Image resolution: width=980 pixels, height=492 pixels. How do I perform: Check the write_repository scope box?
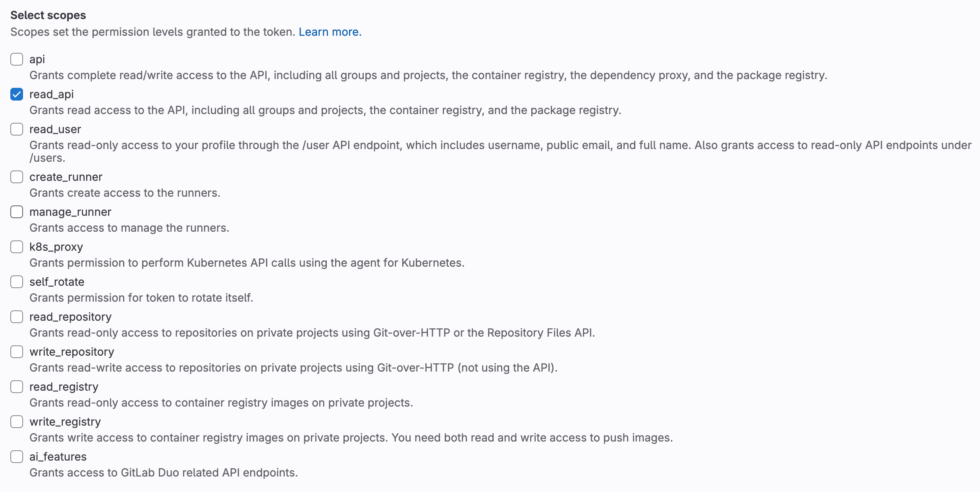coord(17,352)
